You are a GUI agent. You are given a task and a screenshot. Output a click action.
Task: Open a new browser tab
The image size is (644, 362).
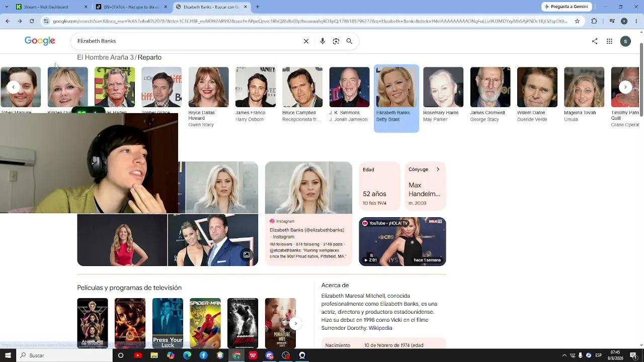(258, 7)
